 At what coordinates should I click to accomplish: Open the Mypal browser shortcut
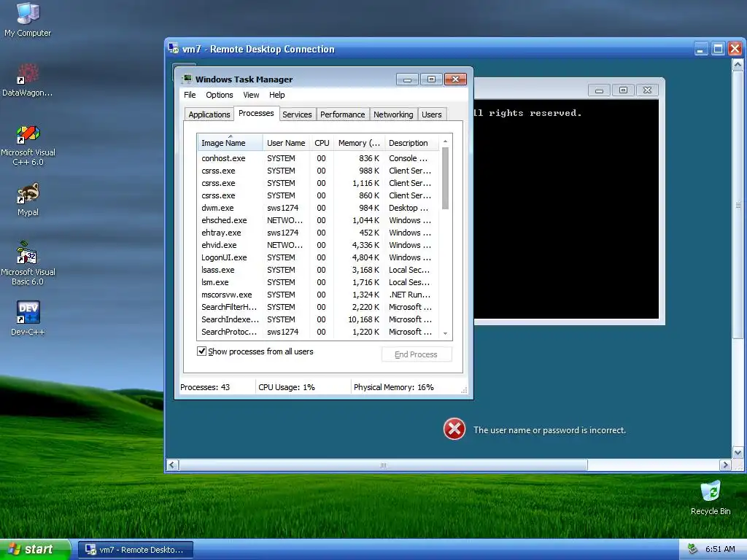tap(28, 200)
